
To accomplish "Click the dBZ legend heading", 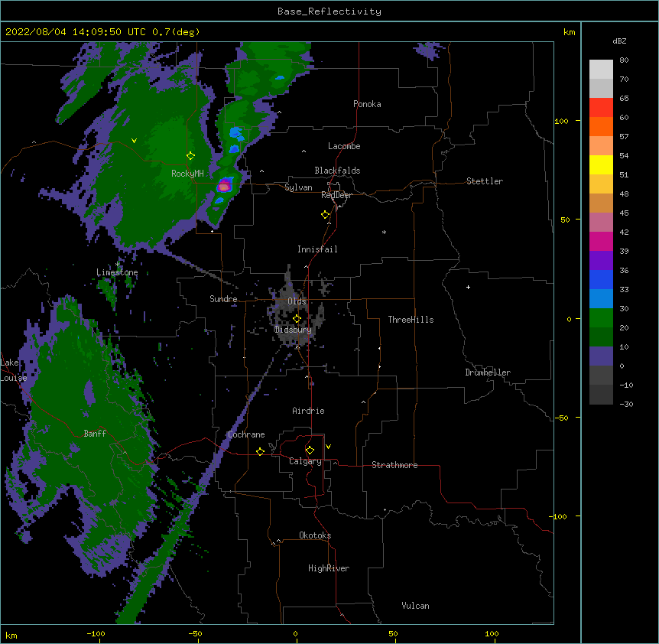I will (619, 41).
